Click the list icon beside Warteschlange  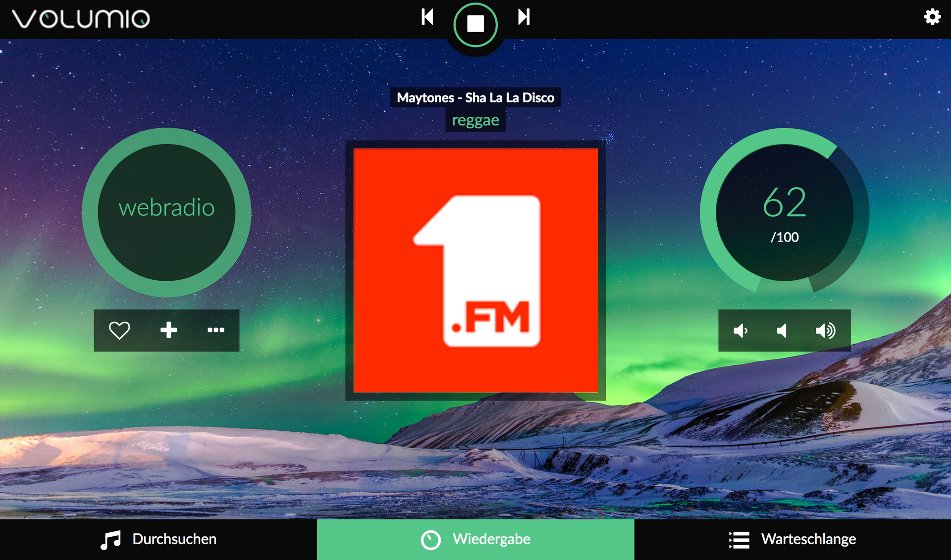[x=739, y=540]
